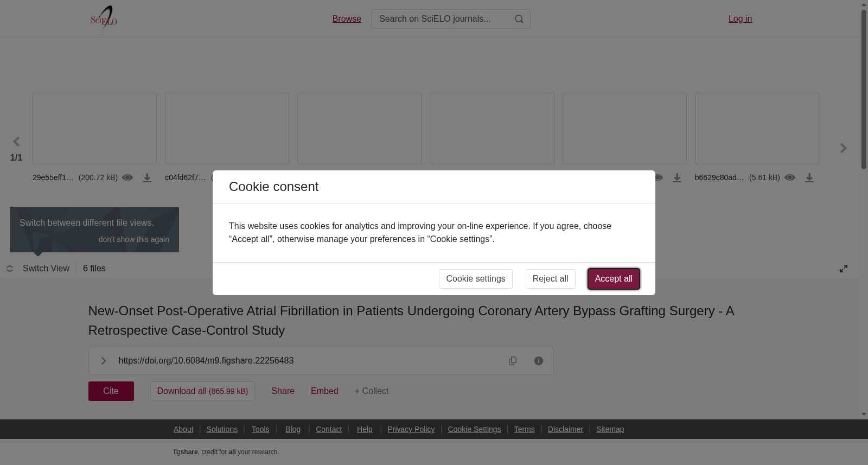Download the b6629c80ad file
Image resolution: width=868 pixels, height=465 pixels.
pyautogui.click(x=809, y=178)
